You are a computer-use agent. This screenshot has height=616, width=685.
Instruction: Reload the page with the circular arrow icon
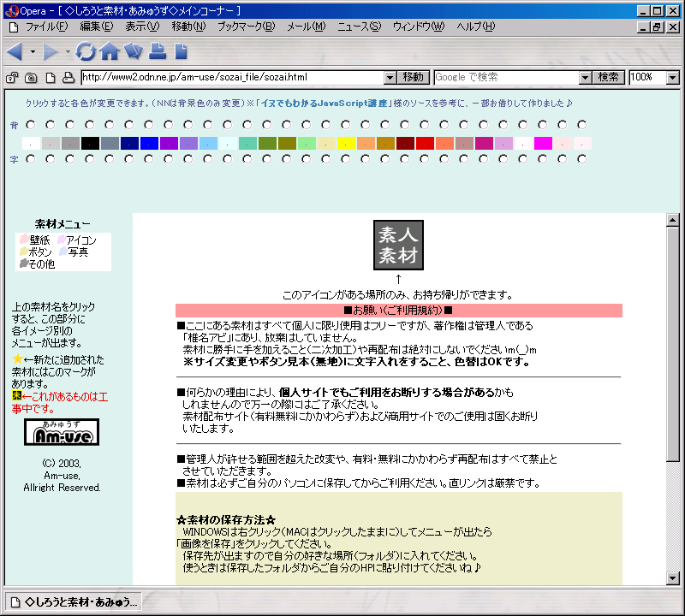pos(86,51)
